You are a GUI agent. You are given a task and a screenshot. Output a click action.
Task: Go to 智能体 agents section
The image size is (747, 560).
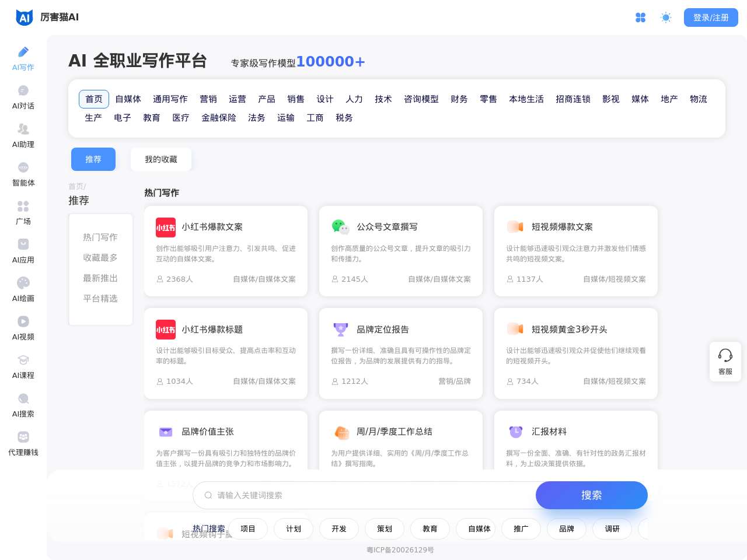pos(23,174)
